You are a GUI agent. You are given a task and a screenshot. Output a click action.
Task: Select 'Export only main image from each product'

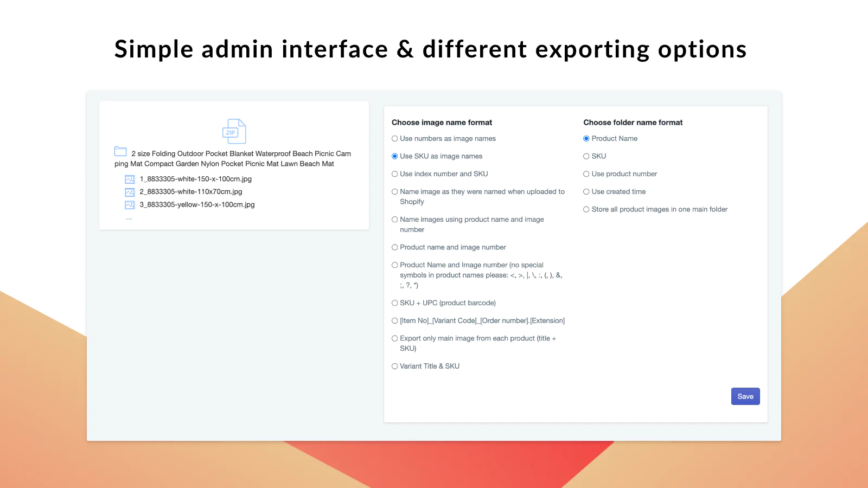coord(395,338)
